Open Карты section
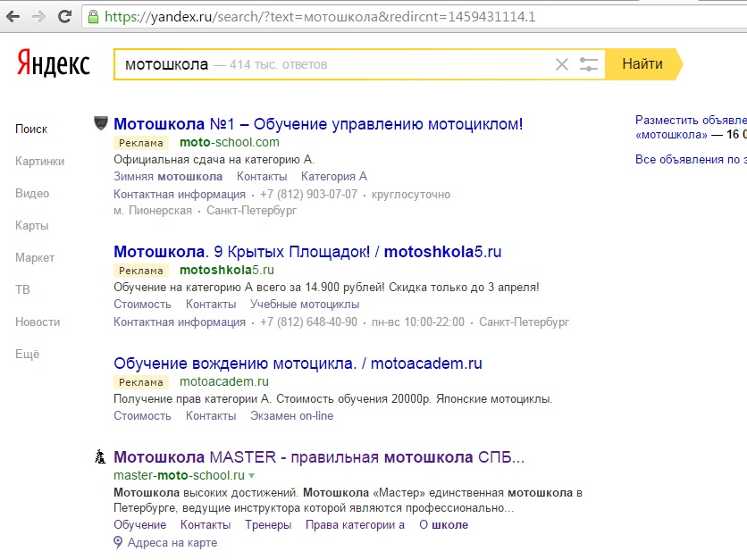The height and width of the screenshot is (560, 747). [32, 226]
